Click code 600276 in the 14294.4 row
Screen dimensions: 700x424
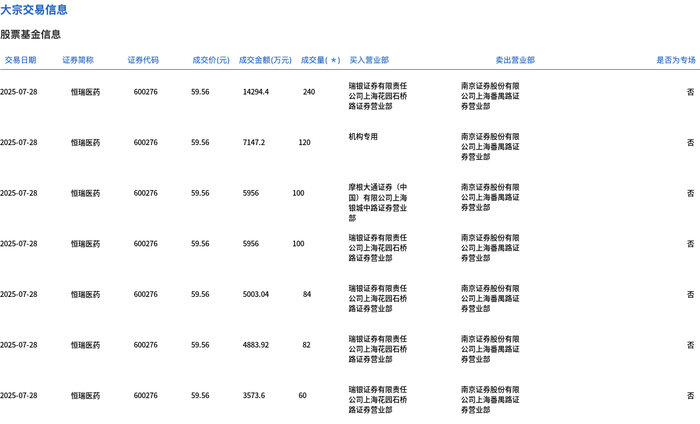click(146, 92)
